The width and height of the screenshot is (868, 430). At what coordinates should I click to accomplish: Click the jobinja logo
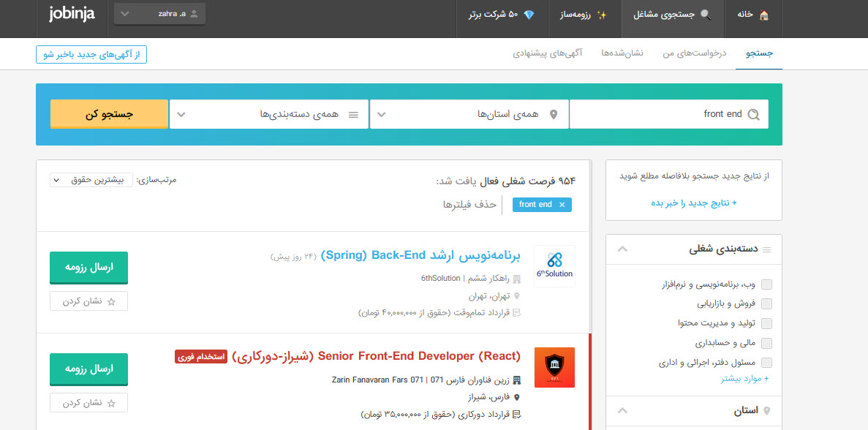click(72, 15)
